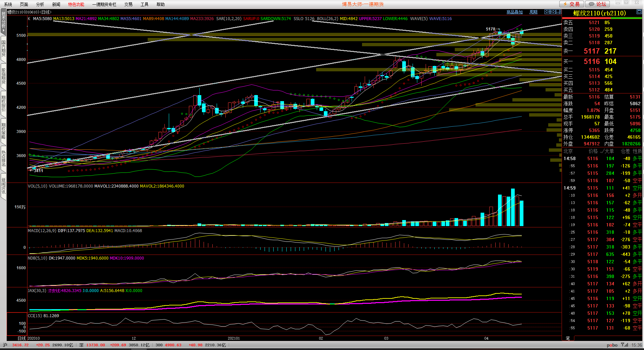Select the 笔 tick tab at bottom
Screen dimensions: 644x350
[x=568, y=338]
